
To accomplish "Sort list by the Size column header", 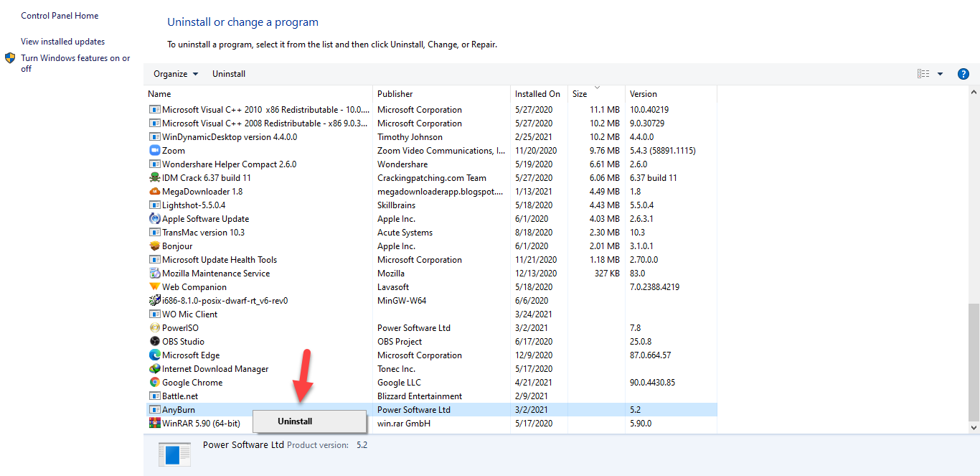I will pos(580,94).
